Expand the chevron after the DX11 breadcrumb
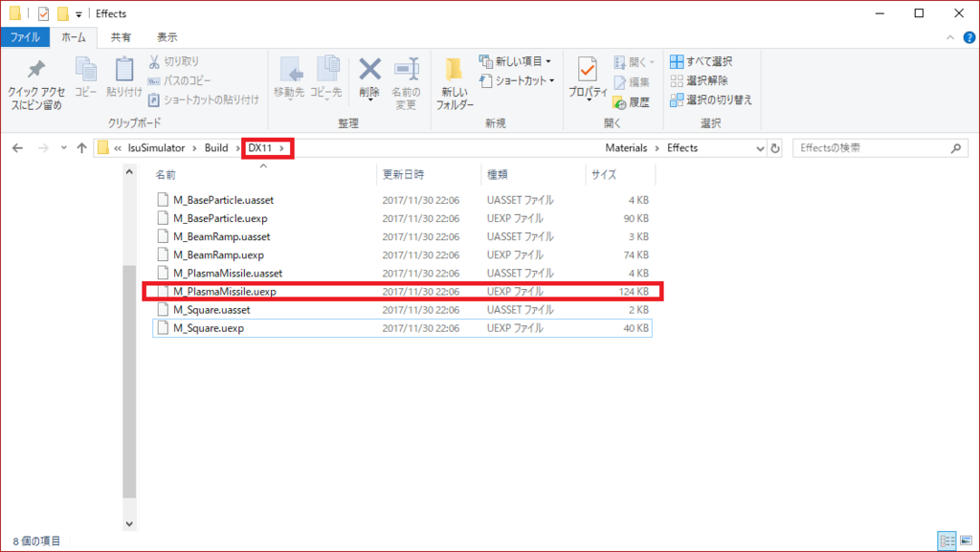The width and height of the screenshot is (980, 552). coord(282,148)
